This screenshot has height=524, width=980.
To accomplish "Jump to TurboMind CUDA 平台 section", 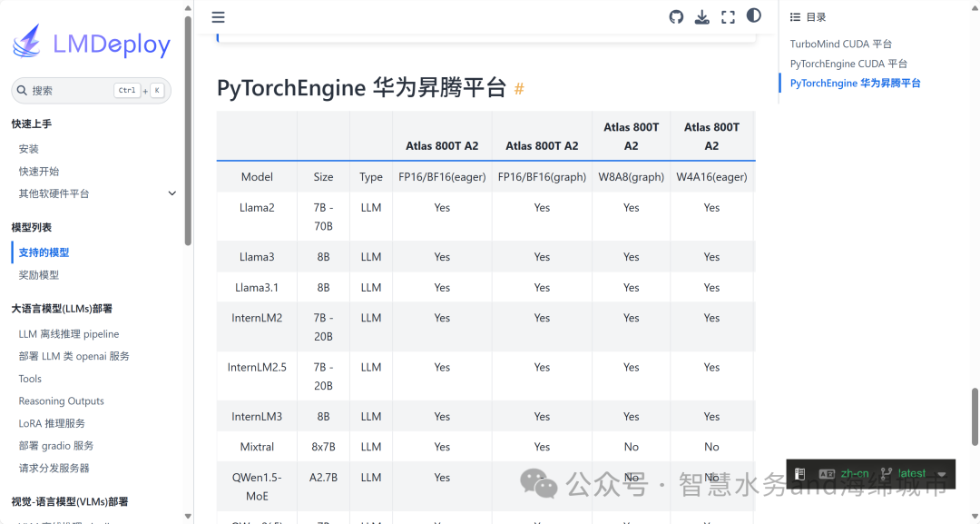I will click(x=840, y=44).
